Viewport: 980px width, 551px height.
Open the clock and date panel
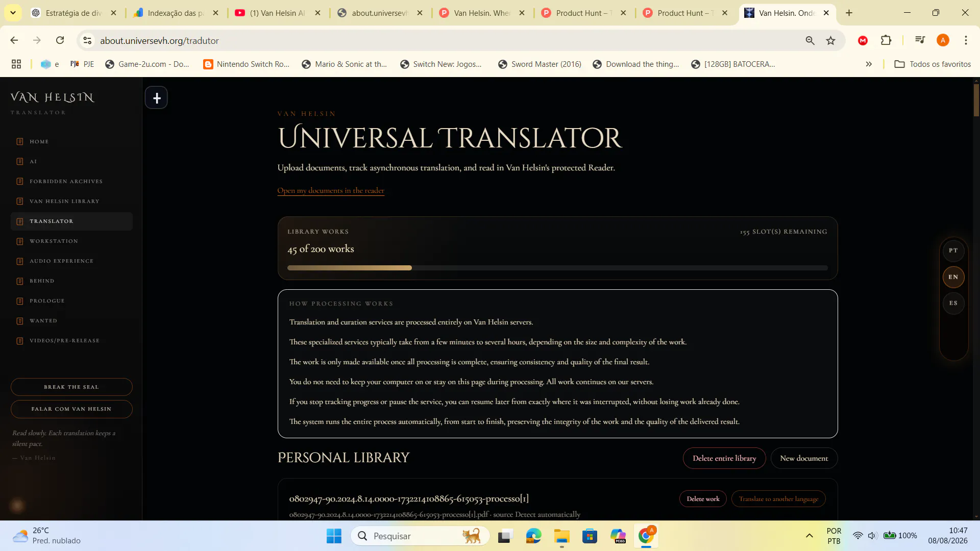pos(948,536)
